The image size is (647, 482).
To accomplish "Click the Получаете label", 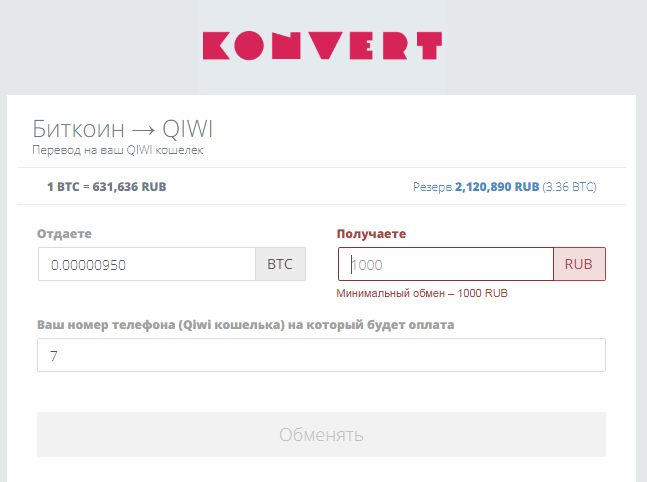I will coord(371,234).
